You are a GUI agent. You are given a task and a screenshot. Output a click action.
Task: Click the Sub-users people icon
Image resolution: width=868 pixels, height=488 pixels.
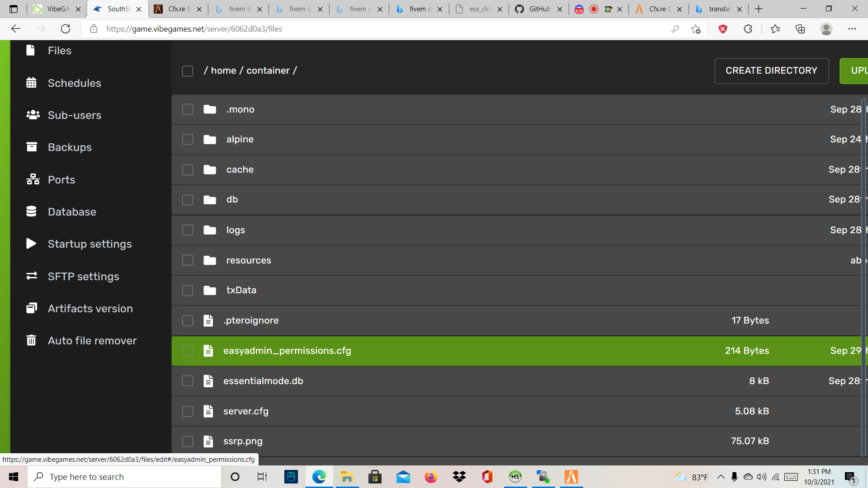tap(33, 115)
